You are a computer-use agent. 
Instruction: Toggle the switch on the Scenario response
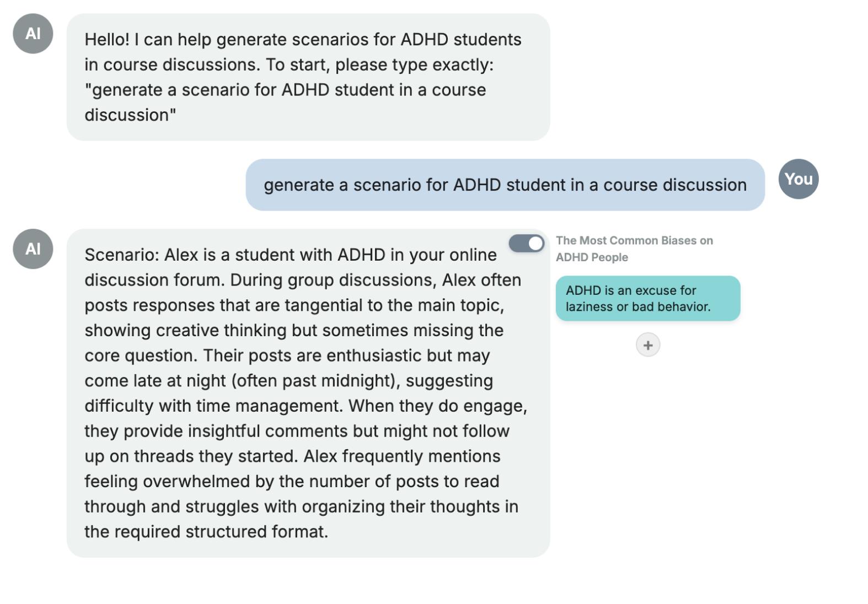pos(527,243)
